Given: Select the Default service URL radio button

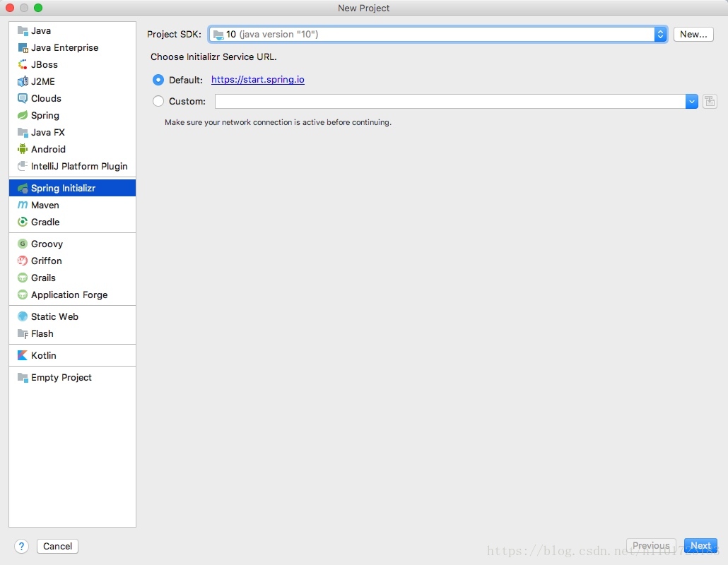Looking at the screenshot, I should coord(158,80).
